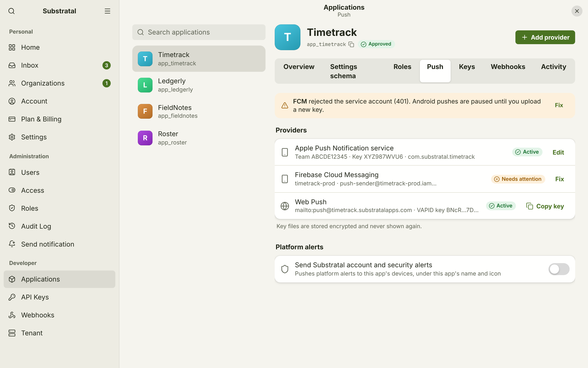Select Applications in the sidebar

pyautogui.click(x=59, y=279)
